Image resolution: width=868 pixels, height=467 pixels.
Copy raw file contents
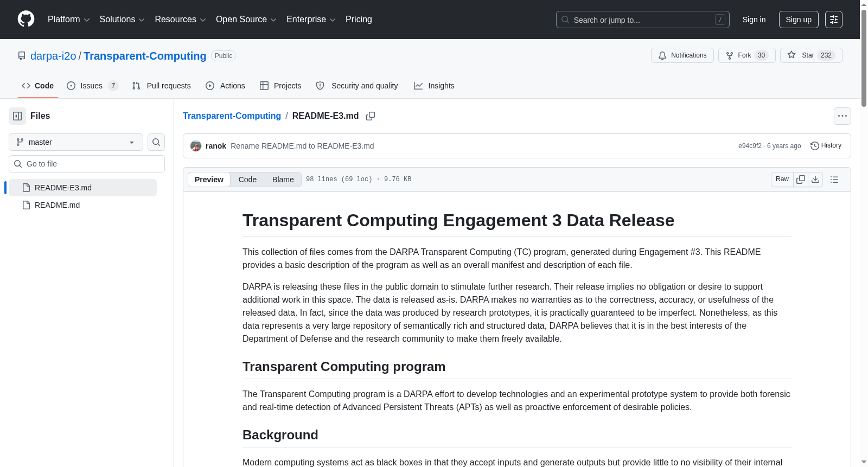[801, 180]
